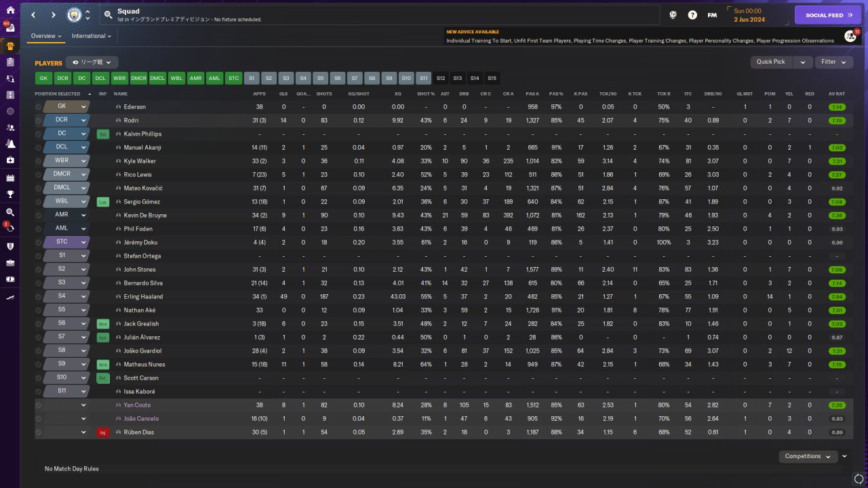This screenshot has height=488, width=868.
Task: Open Kevin De Bruyne's player profile
Action: point(145,216)
